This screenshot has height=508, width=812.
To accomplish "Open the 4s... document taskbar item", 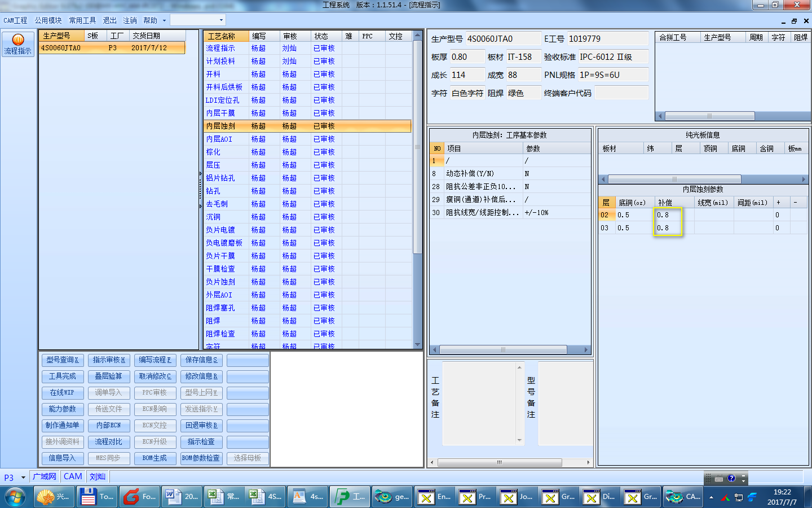I will pyautogui.click(x=308, y=497).
